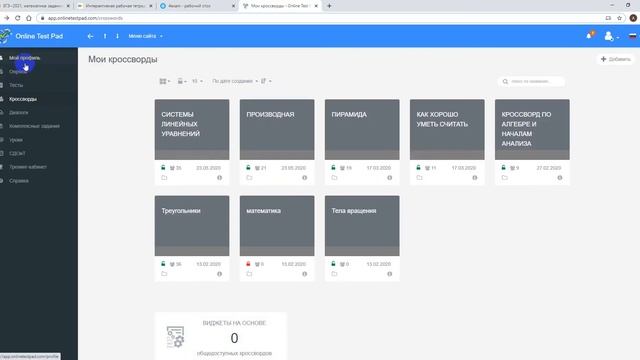
Task: Open the folder filter dropdown
Action: click(x=182, y=81)
